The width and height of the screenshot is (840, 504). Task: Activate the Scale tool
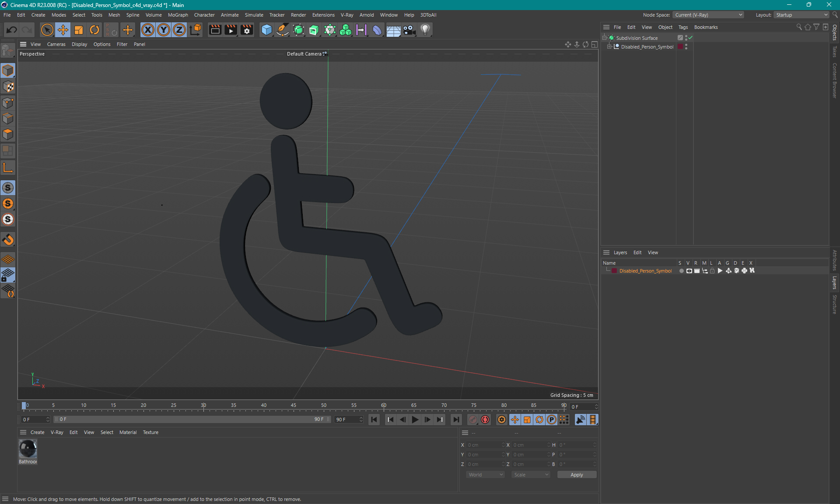click(79, 30)
